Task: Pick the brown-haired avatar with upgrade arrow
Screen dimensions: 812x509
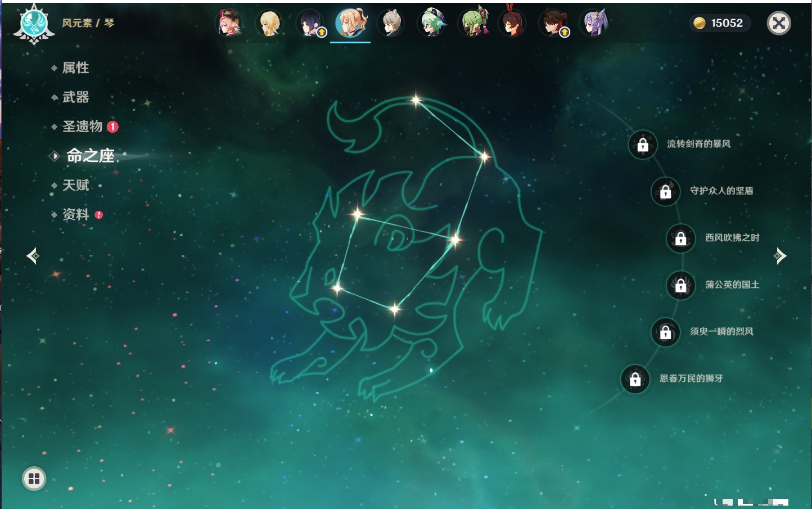Action: point(554,23)
